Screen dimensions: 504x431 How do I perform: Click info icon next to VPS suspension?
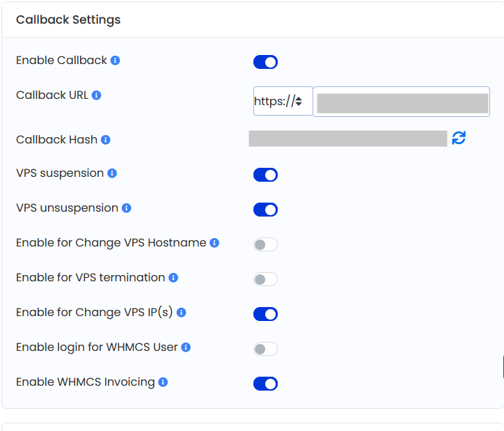pos(112,173)
